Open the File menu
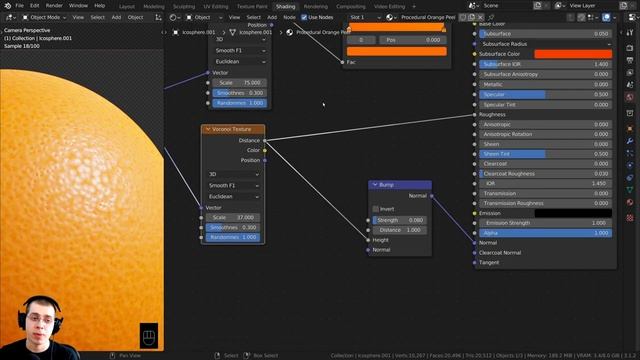640x360 pixels. pos(19,6)
